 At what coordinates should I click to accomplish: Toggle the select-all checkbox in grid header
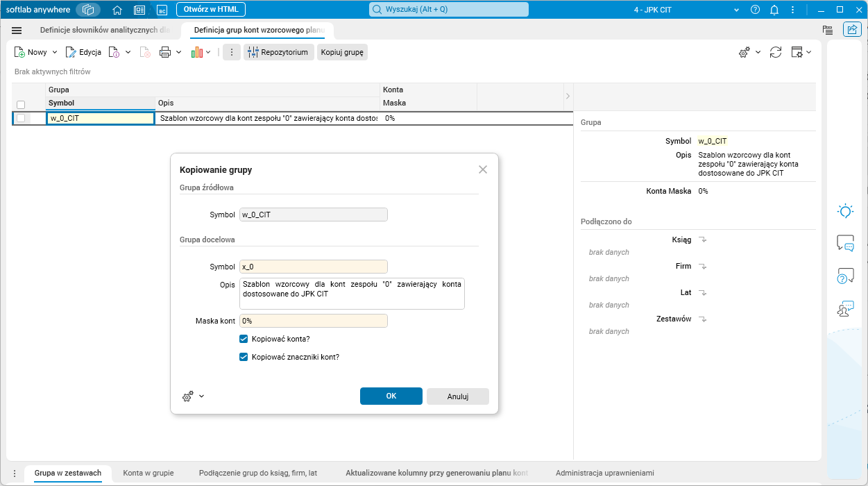point(21,105)
